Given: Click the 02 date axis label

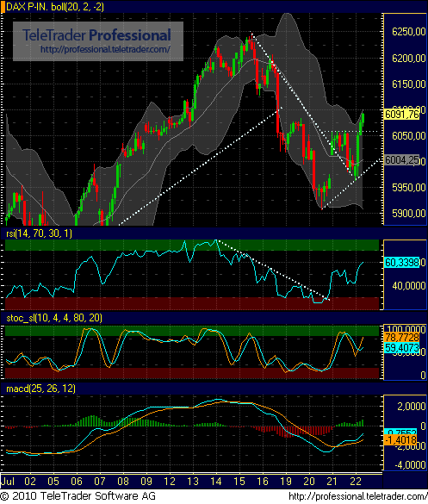Looking at the screenshot, I should (x=30, y=482).
